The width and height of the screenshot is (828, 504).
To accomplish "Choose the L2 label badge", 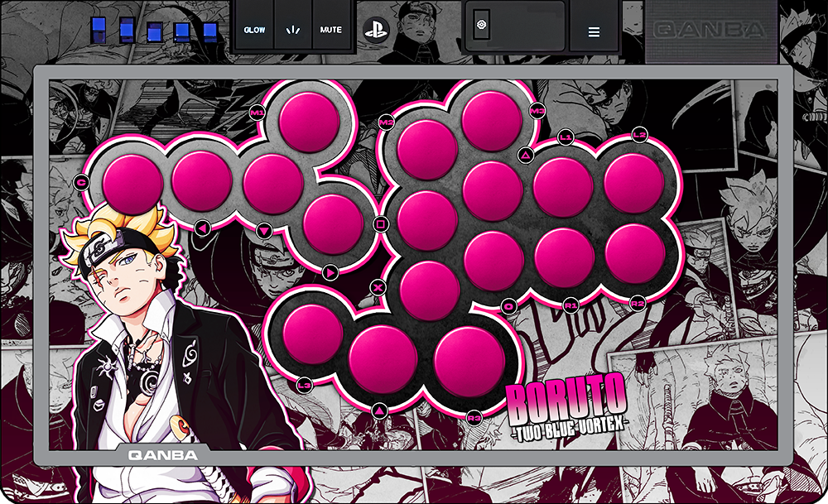I will tap(639, 135).
